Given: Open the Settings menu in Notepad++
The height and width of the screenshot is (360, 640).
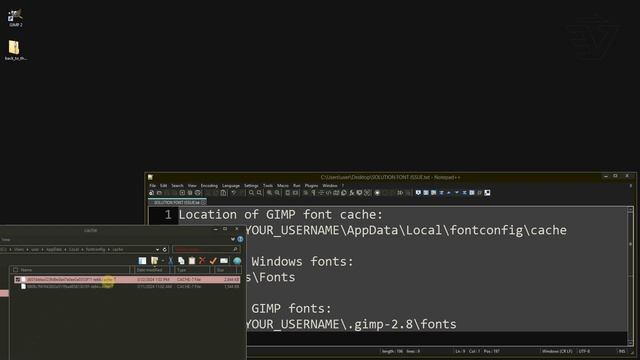Looking at the screenshot, I should [251, 186].
